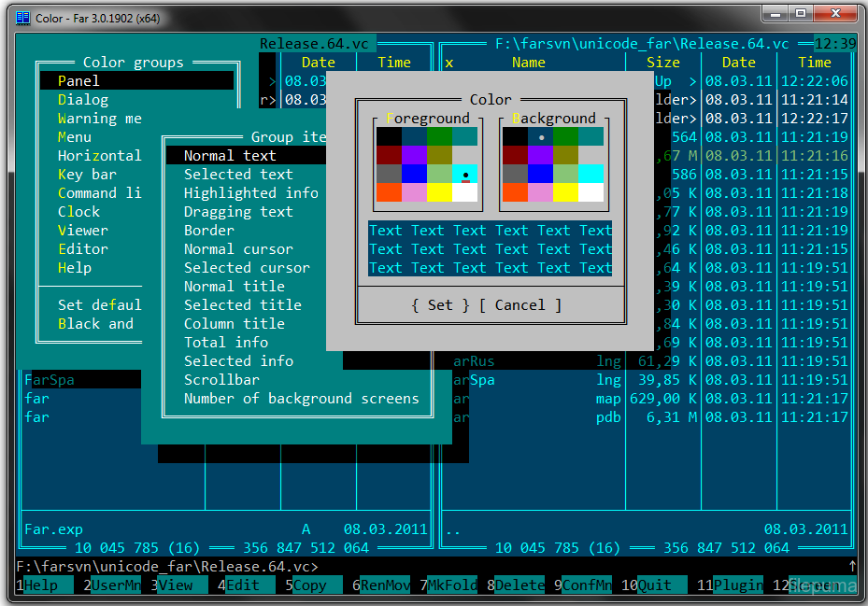The width and height of the screenshot is (868, 606).
Task: Click Copy in the key bar
Action: (x=310, y=585)
